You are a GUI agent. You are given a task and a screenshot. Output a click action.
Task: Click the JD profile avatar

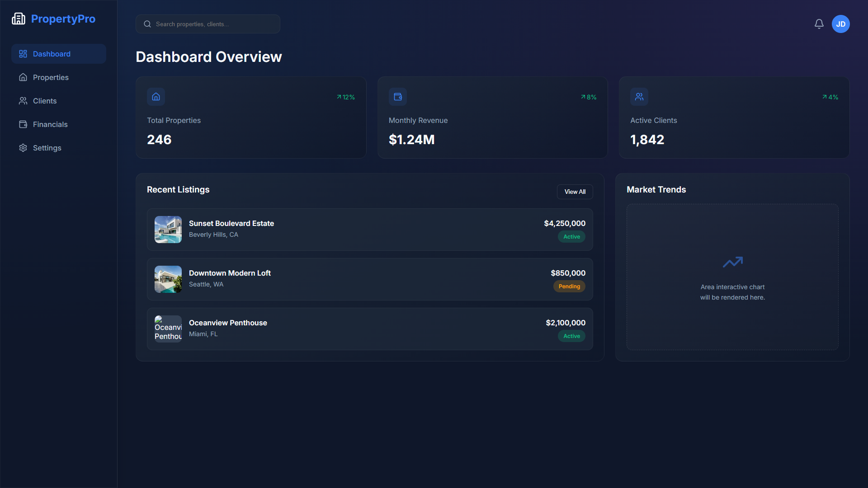[841, 24]
